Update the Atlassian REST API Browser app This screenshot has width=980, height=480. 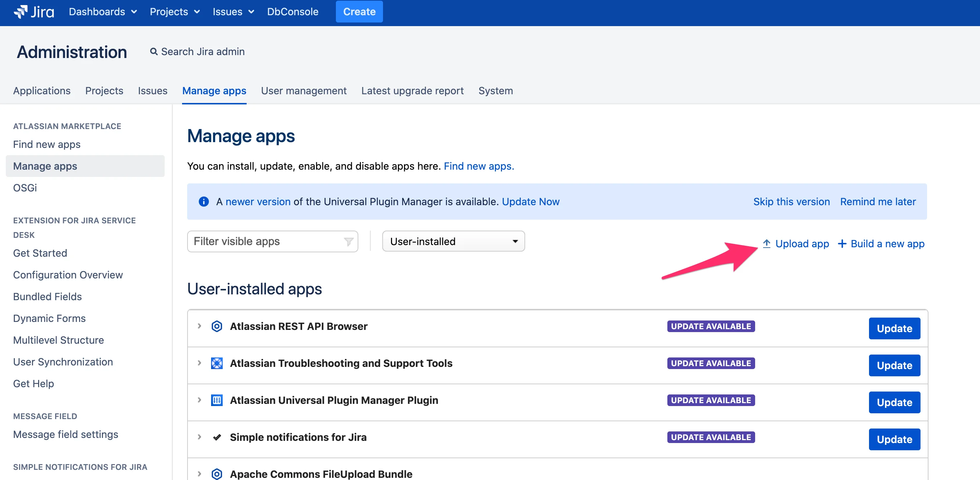(x=894, y=328)
